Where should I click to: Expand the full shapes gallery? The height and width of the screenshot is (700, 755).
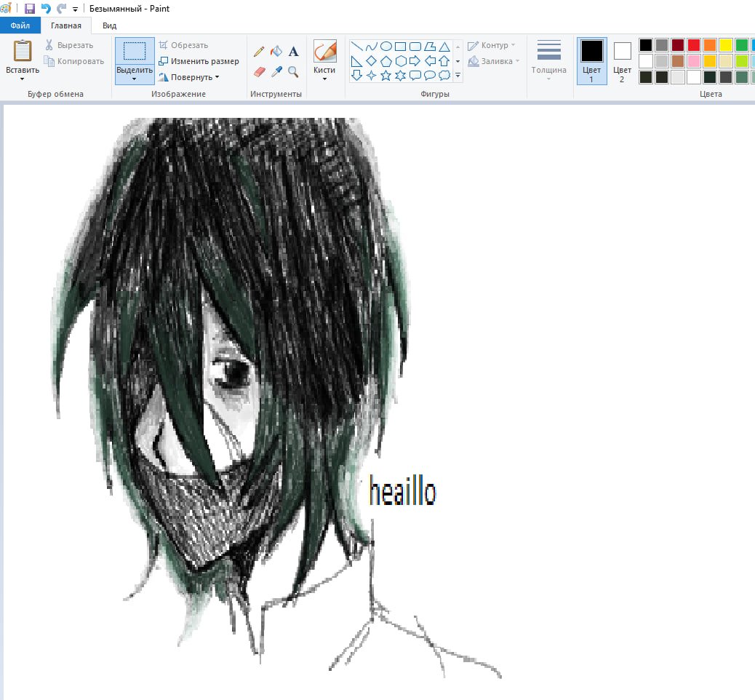tap(458, 75)
